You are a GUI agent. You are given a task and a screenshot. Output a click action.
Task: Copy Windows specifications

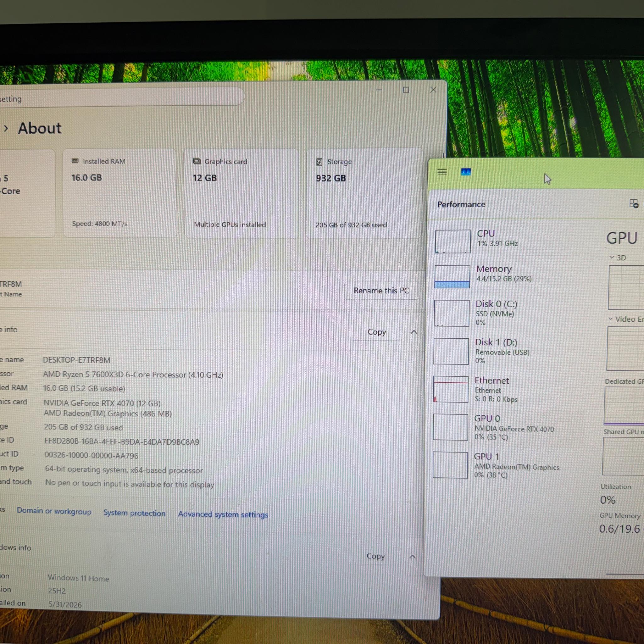click(x=375, y=556)
